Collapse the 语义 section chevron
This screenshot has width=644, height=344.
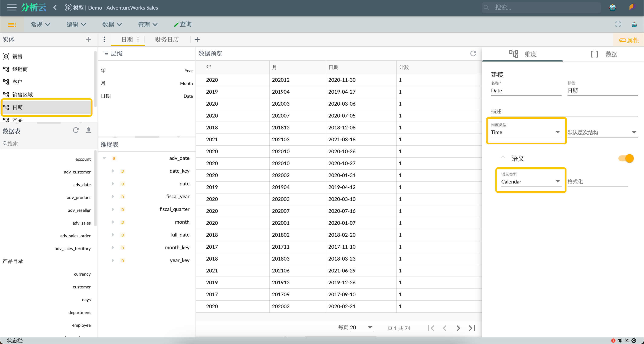pyautogui.click(x=503, y=157)
